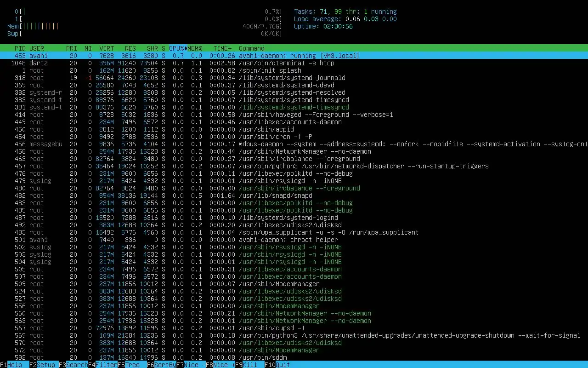Click the NI column header
Viewport: 588px width, 368px height.
88,48
